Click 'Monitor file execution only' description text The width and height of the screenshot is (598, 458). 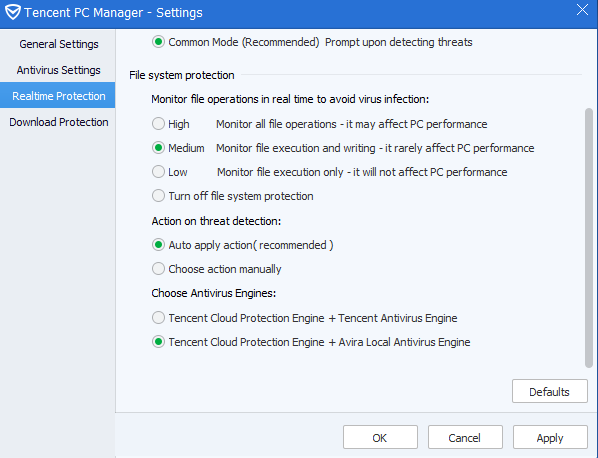[x=362, y=172]
